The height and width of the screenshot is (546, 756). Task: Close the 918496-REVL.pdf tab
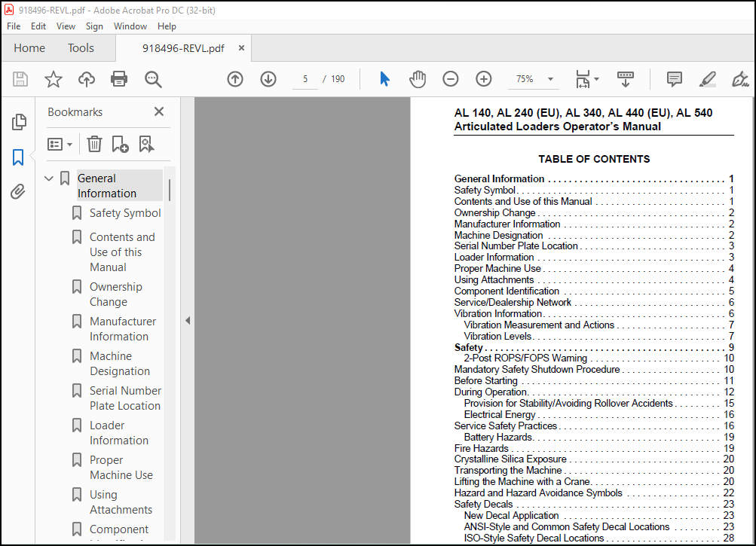[241, 47]
